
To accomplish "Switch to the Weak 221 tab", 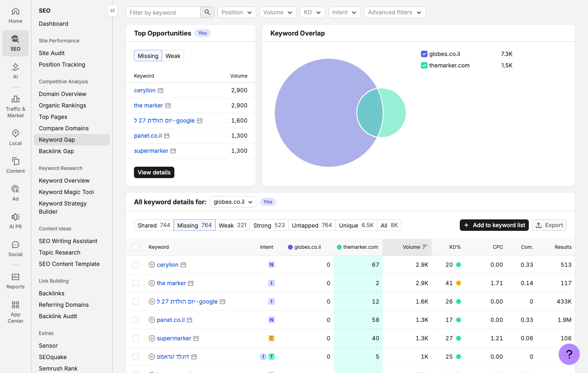I will pos(233,225).
